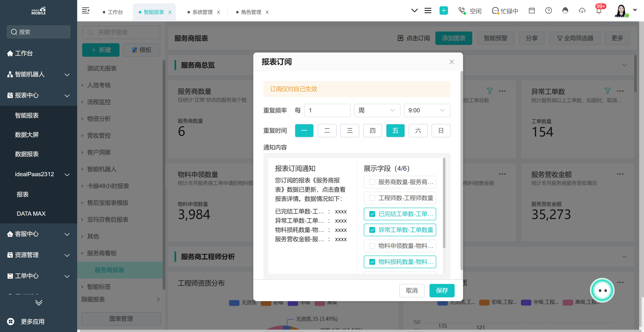The width and height of the screenshot is (644, 332).
Task: Open the avatar caret account dropdown
Action: tap(635, 10)
